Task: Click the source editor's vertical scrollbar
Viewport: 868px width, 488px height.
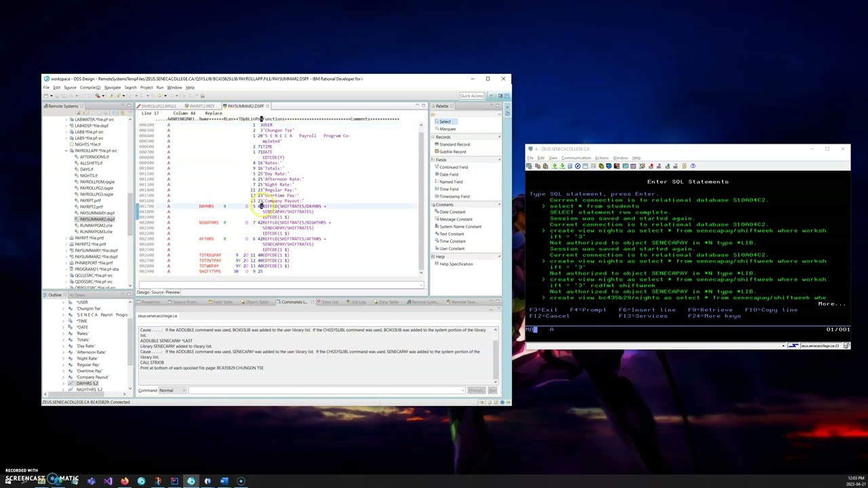Action: [421, 198]
